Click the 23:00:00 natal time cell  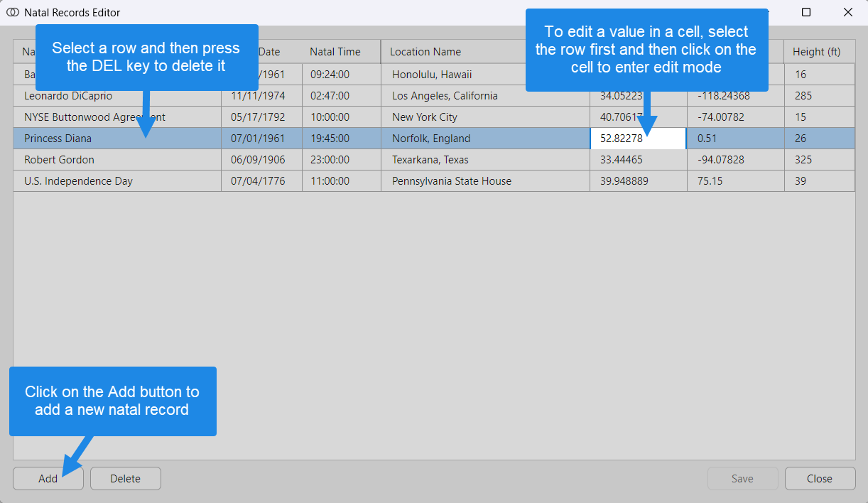coord(330,160)
